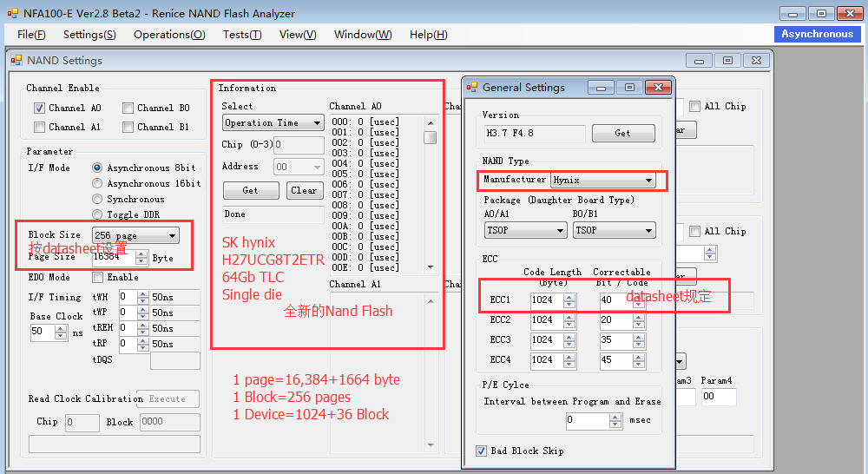Click the tWP timing spinner
Image resolution: width=868 pixels, height=474 pixels.
pyautogui.click(x=143, y=313)
